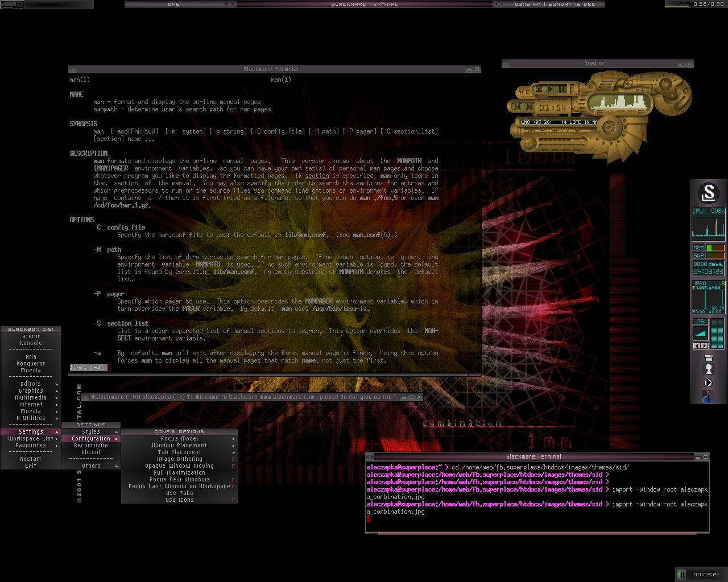Click the Noatun seek bar below the title

[x=559, y=131]
